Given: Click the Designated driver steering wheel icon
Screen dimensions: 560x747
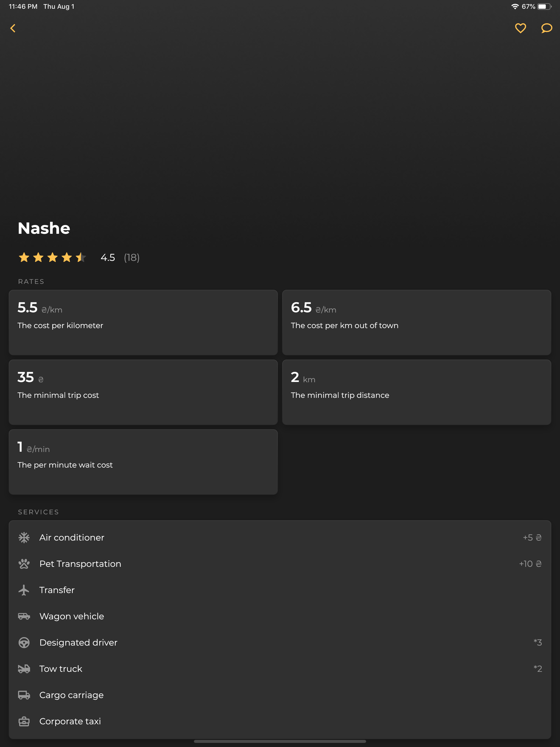Looking at the screenshot, I should (x=24, y=642).
